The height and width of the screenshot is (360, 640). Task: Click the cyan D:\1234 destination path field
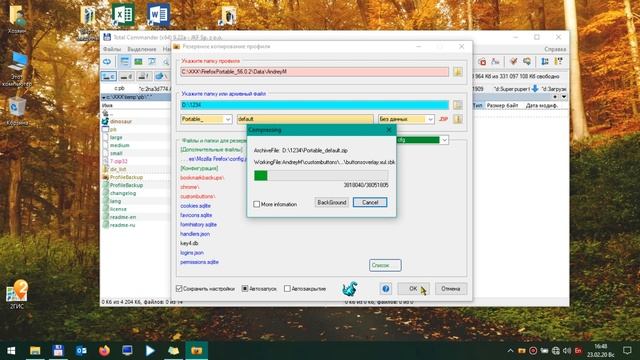point(314,105)
